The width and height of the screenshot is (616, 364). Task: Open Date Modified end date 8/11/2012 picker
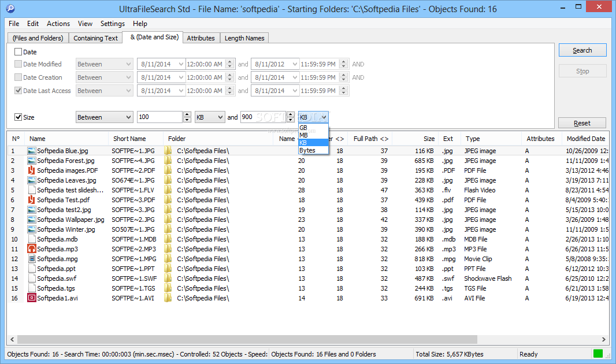295,64
